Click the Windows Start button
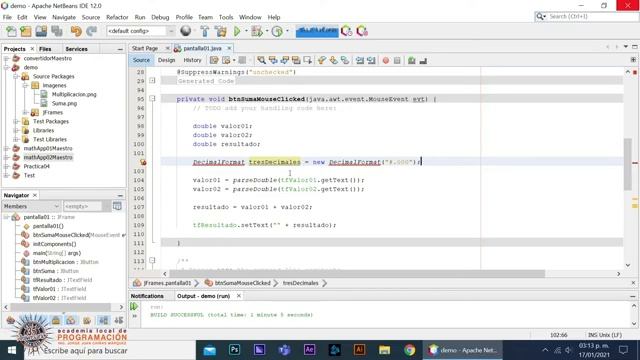Screen dimensions: 640x360 12,350
